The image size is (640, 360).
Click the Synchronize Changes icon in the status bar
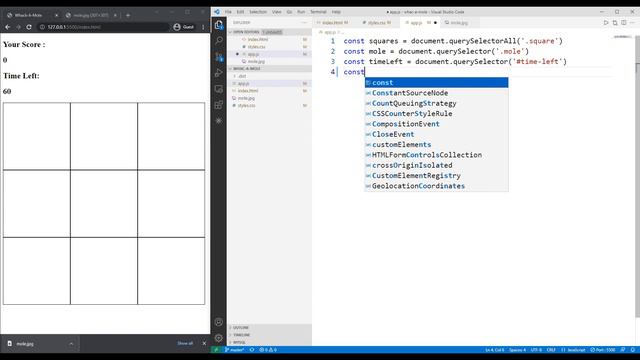click(252, 350)
